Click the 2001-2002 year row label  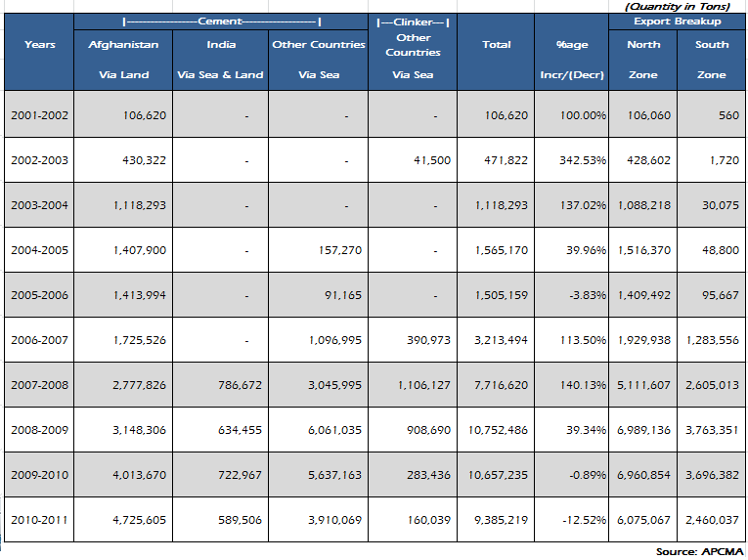click(40, 115)
